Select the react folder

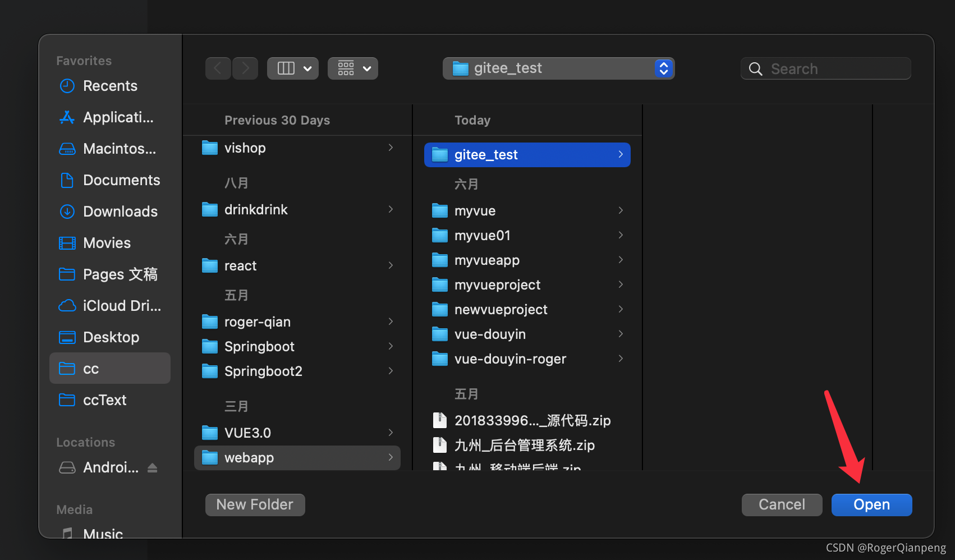pyautogui.click(x=297, y=266)
